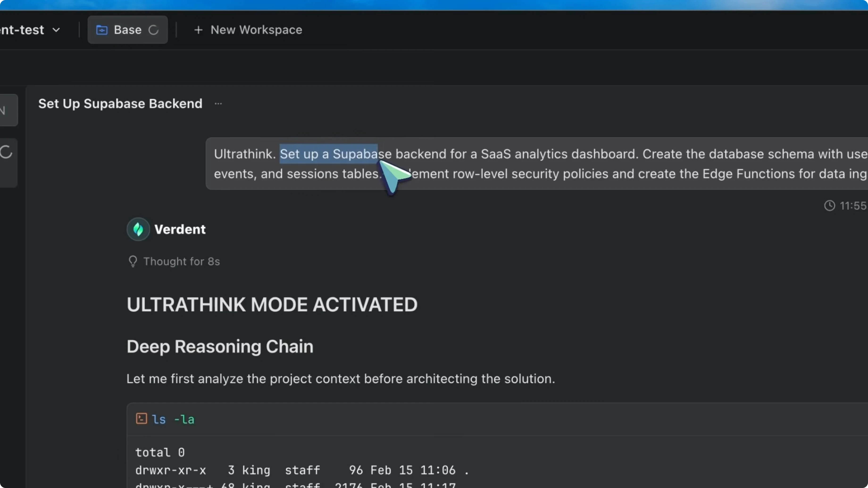Expand the Thought for 8s reasoning section
868x488 pixels.
181,261
